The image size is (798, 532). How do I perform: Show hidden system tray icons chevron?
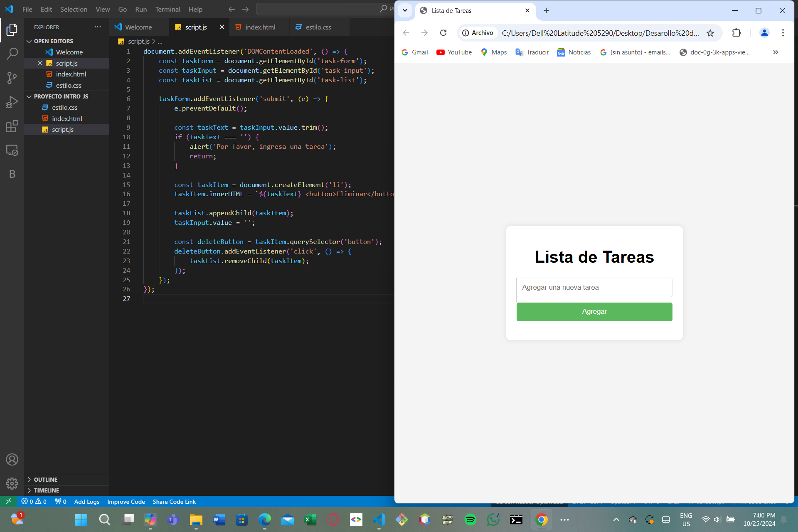point(616,520)
